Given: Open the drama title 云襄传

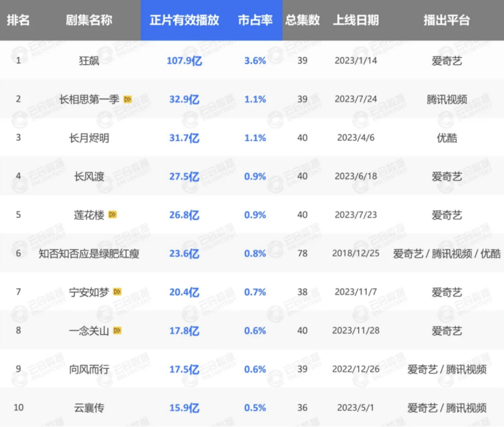Looking at the screenshot, I should (89, 407).
